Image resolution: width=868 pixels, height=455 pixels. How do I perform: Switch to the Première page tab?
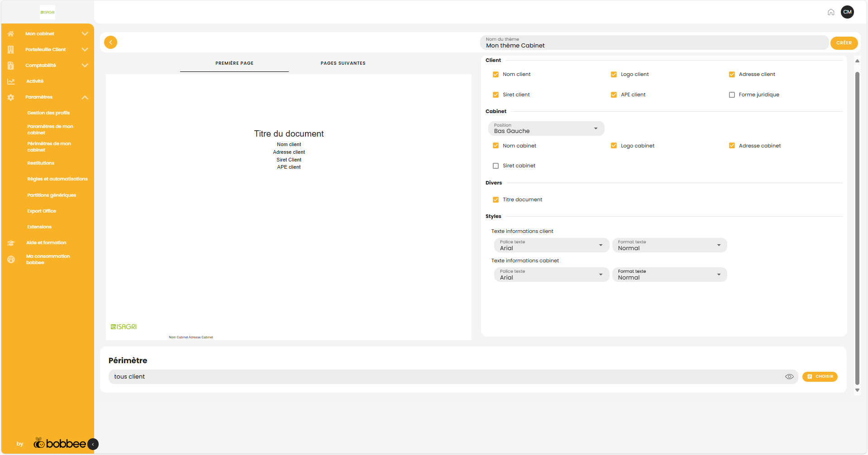[x=234, y=63]
